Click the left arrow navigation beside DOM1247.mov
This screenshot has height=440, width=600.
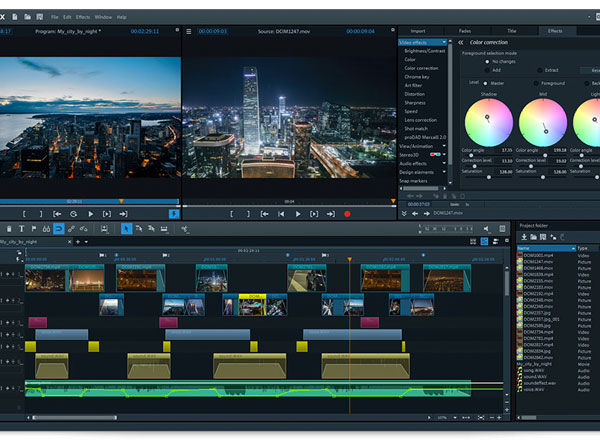coord(415,213)
